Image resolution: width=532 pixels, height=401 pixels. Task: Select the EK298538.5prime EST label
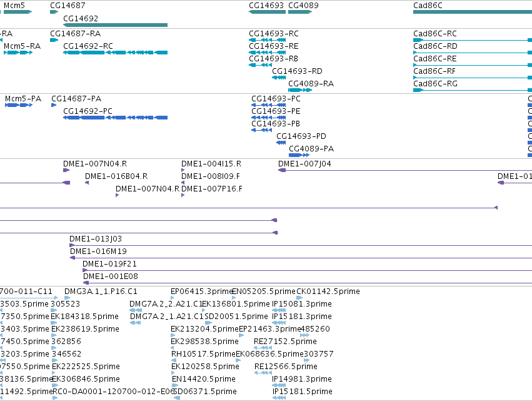[x=204, y=342]
